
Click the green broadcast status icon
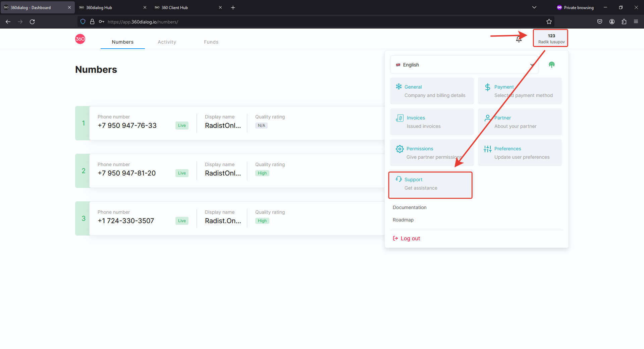[551, 65]
